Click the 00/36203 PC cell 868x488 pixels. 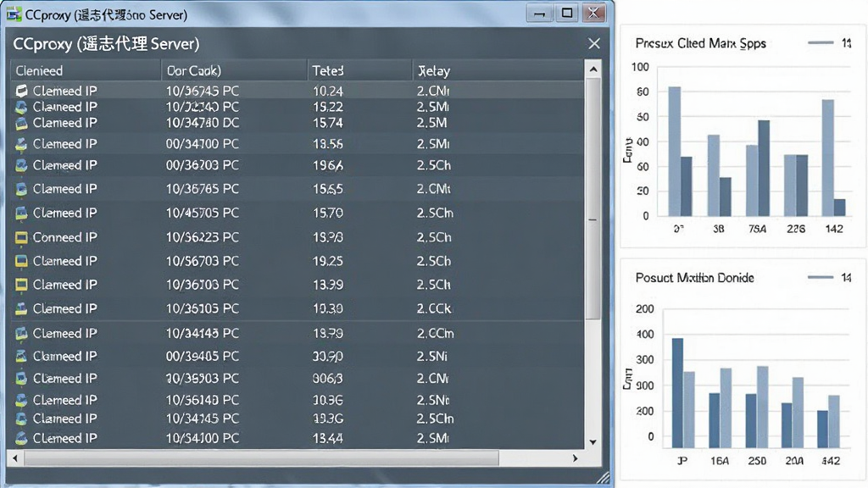tap(203, 165)
